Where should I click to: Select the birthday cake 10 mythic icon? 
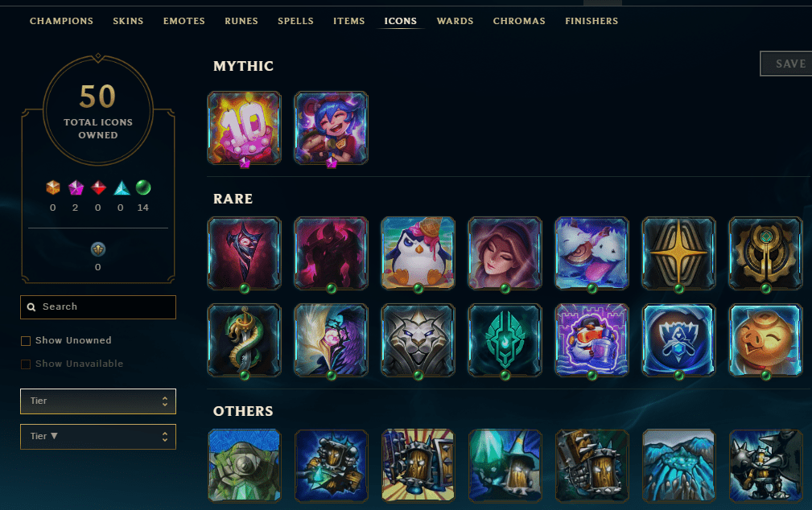[245, 129]
